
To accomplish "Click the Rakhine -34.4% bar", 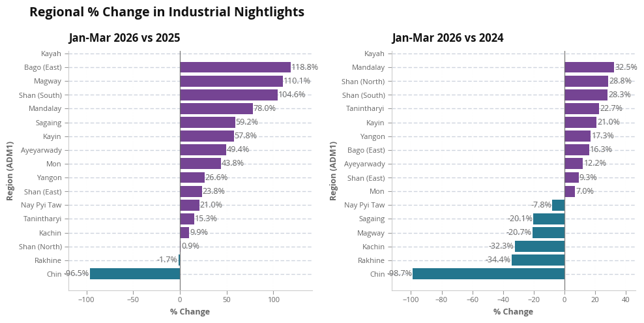I will click(x=538, y=260).
